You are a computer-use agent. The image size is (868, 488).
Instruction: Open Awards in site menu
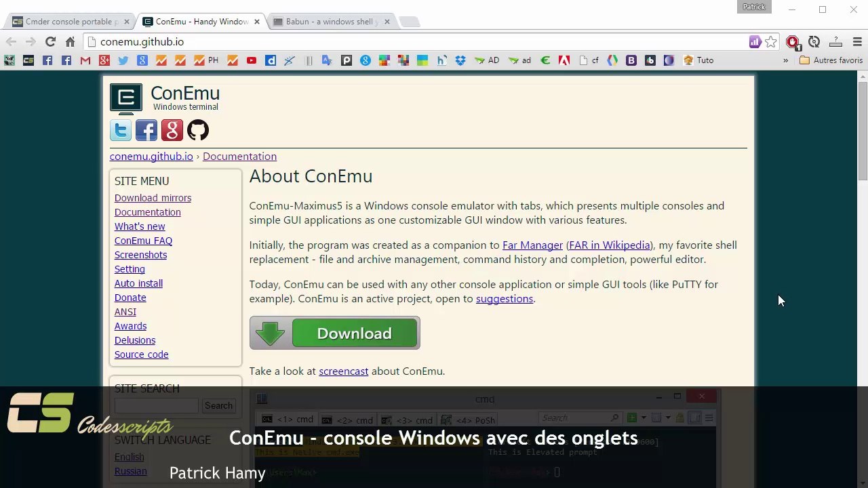click(130, 326)
